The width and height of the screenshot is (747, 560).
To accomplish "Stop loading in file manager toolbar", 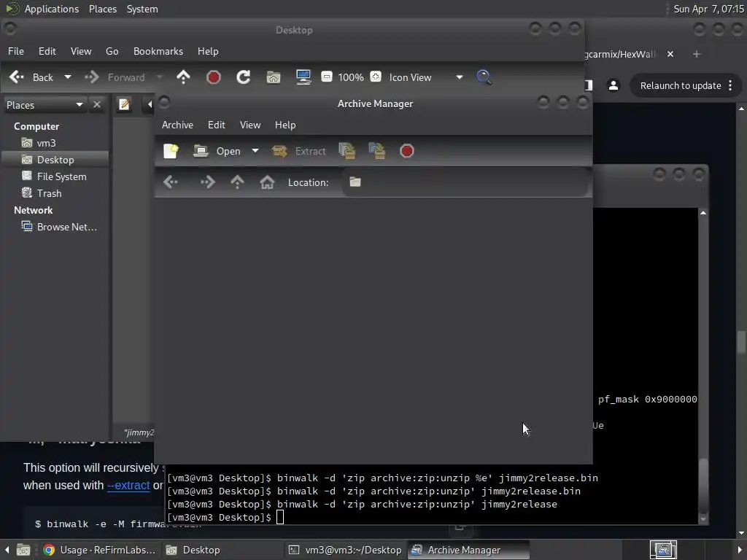I will coord(214,77).
